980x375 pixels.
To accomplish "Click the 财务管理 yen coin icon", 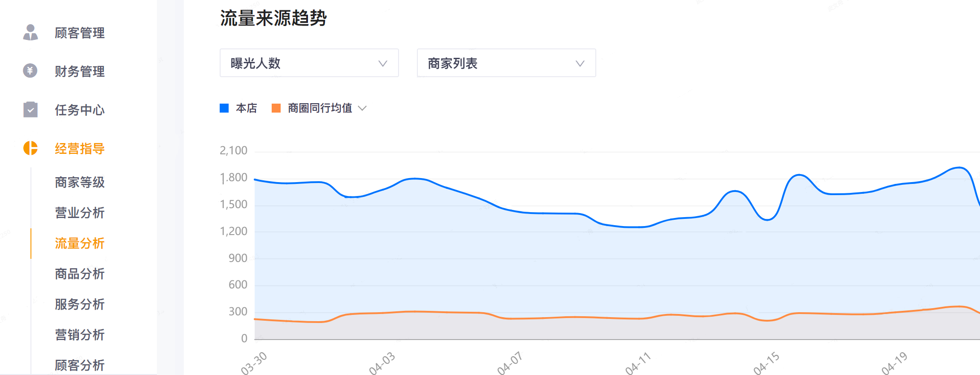I will [x=30, y=70].
